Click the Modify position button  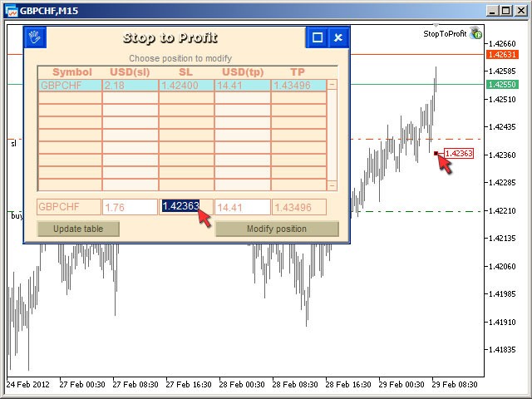pyautogui.click(x=277, y=229)
